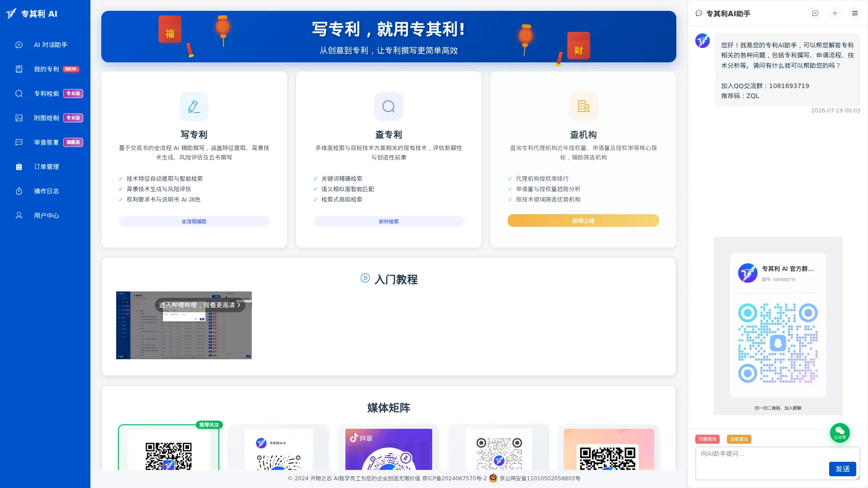The height and width of the screenshot is (488, 868).
Task: Click the green 公众号 WeChat floating icon
Action: pos(840,432)
